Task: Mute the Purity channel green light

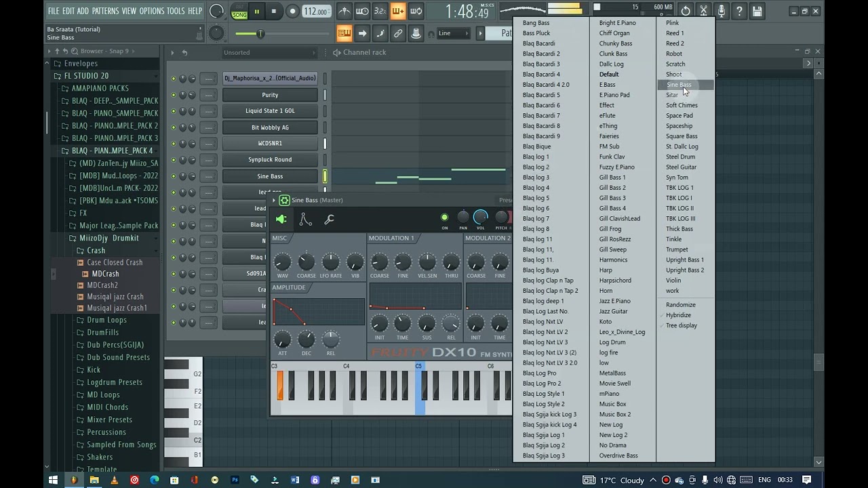Action: click(x=174, y=95)
